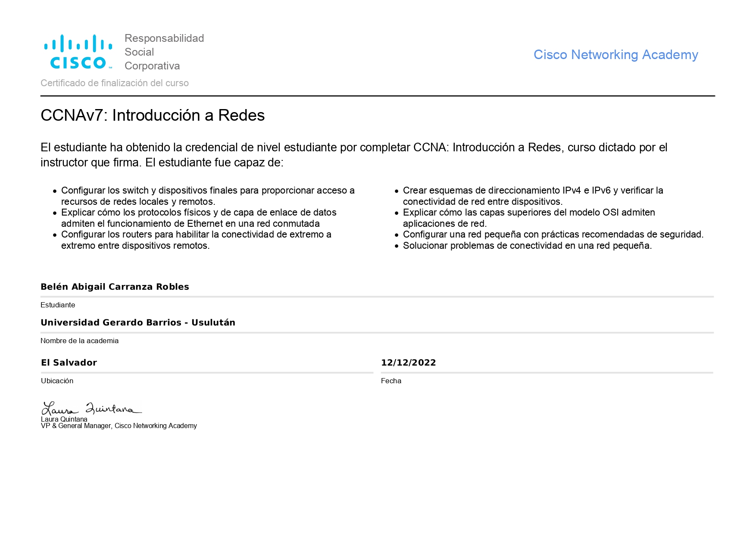Click the bullet beside 'Crear esquemas de direccionamiento'
Screen dimensions: 756x535
coord(396,191)
